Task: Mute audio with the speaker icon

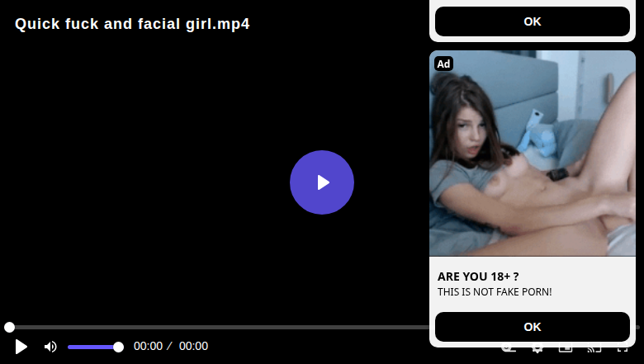Action: 50,347
